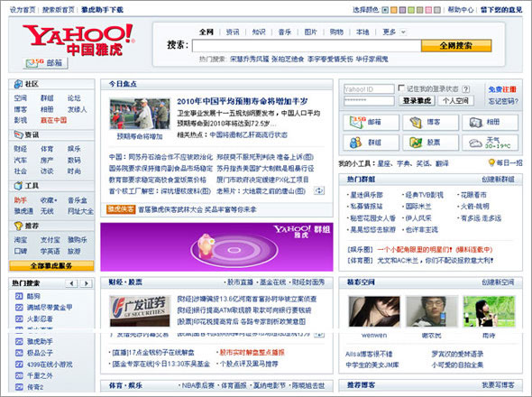Click the lightbulb 每日一招 daily tip icon
This screenshot has width=532, height=397.
pyautogui.click(x=491, y=162)
